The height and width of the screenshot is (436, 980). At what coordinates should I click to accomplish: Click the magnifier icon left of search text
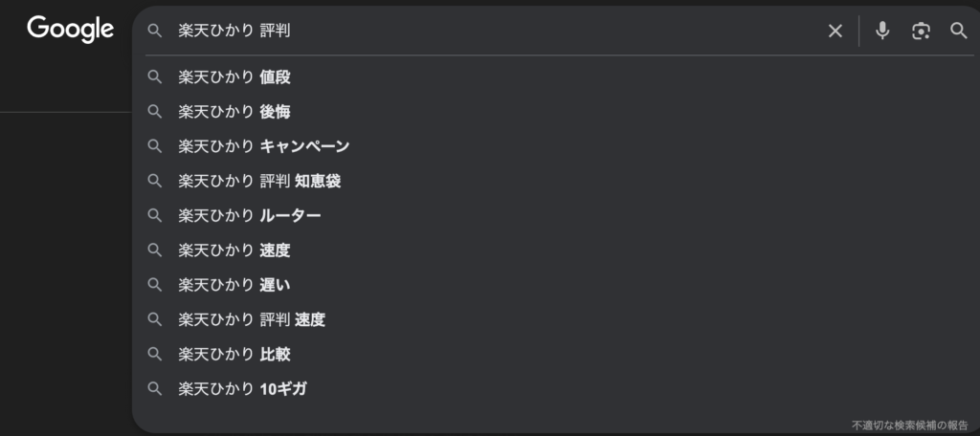tap(154, 31)
